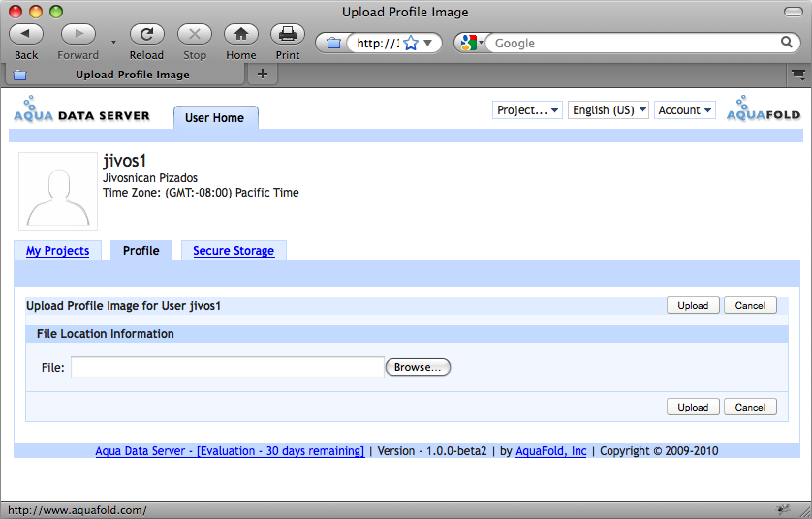812x519 pixels.
Task: Click Version - 1.0.0-beta2 footer text
Action: pyautogui.click(x=432, y=450)
